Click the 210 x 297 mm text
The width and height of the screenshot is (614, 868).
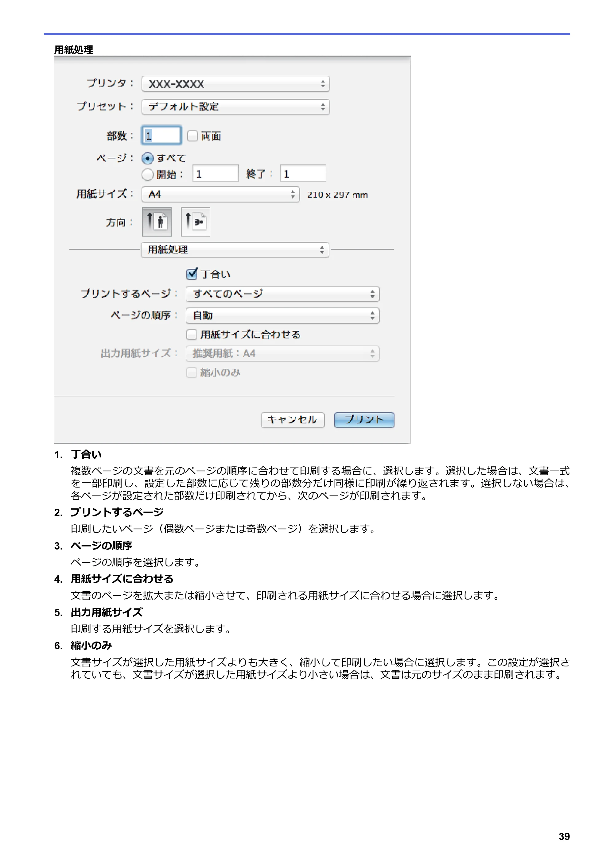coord(337,195)
